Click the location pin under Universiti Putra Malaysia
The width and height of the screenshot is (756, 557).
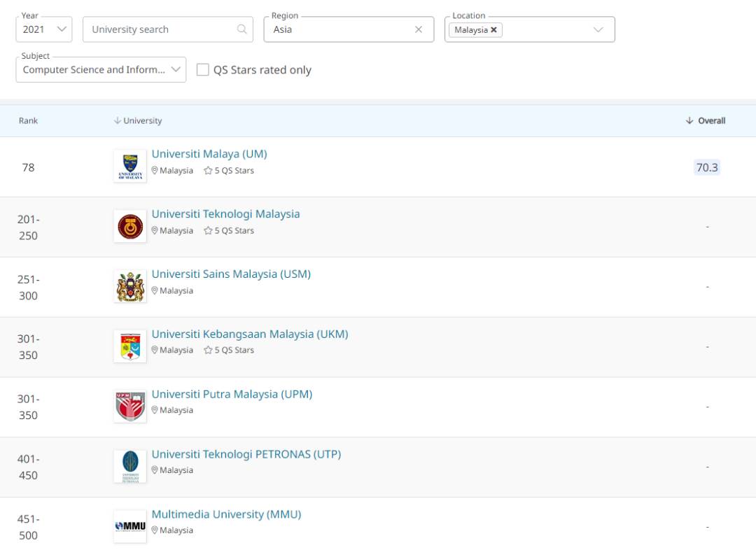tap(155, 410)
